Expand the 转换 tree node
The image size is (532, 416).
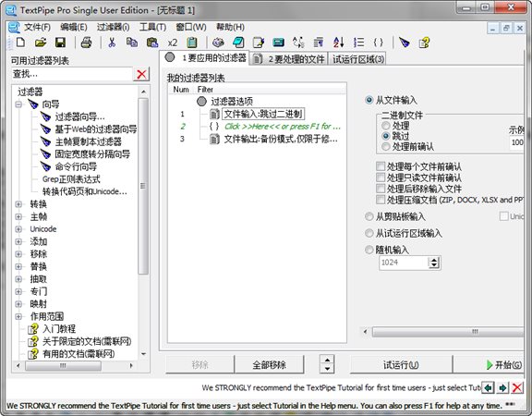pyautogui.click(x=18, y=204)
